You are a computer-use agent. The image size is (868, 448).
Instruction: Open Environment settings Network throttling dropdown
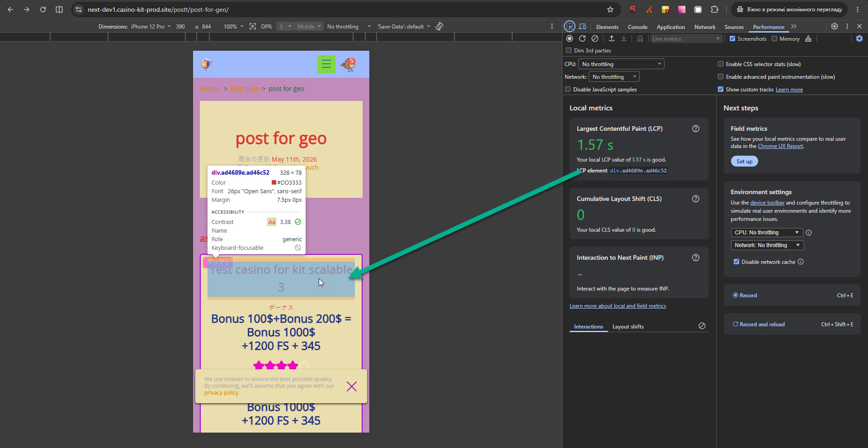pos(767,245)
